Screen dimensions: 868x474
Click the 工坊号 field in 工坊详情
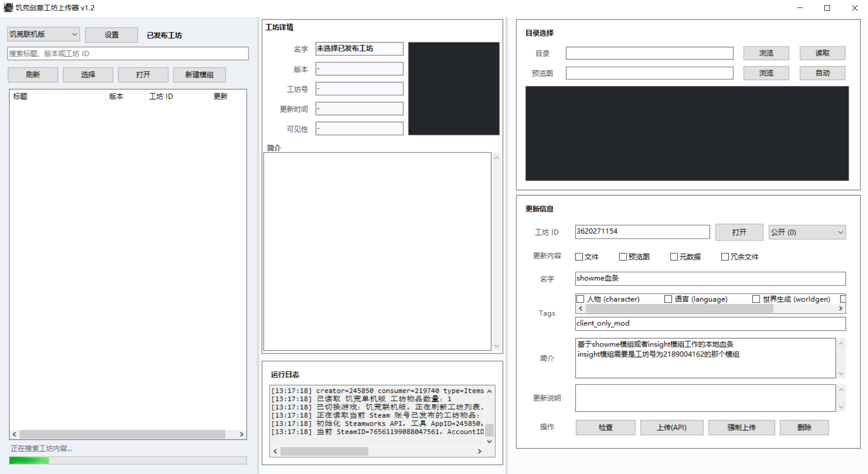359,89
